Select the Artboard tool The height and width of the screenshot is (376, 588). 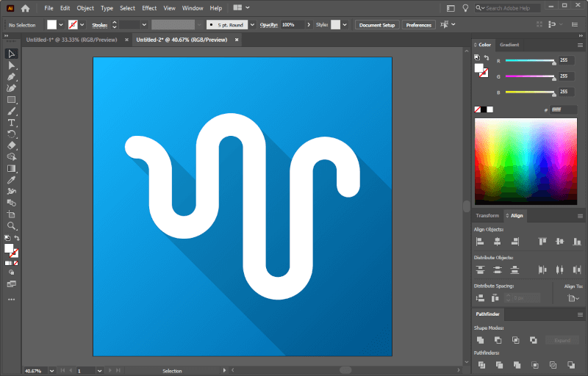[x=11, y=214]
